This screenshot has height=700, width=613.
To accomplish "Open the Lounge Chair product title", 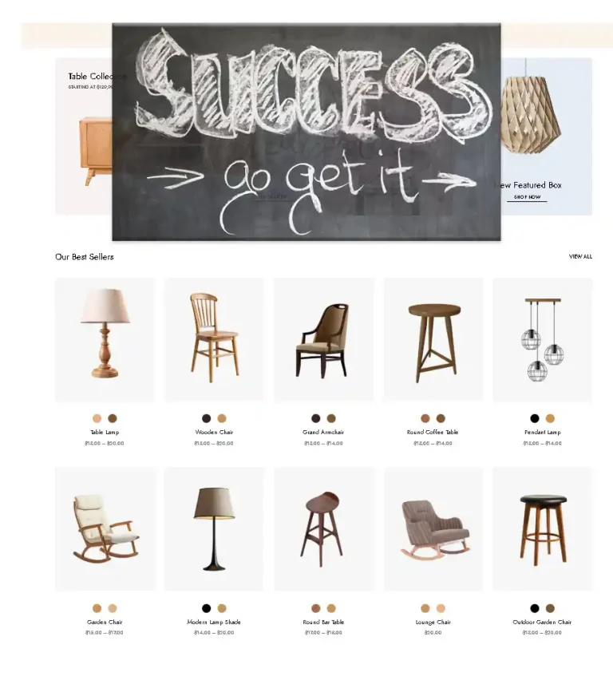I will click(x=433, y=622).
